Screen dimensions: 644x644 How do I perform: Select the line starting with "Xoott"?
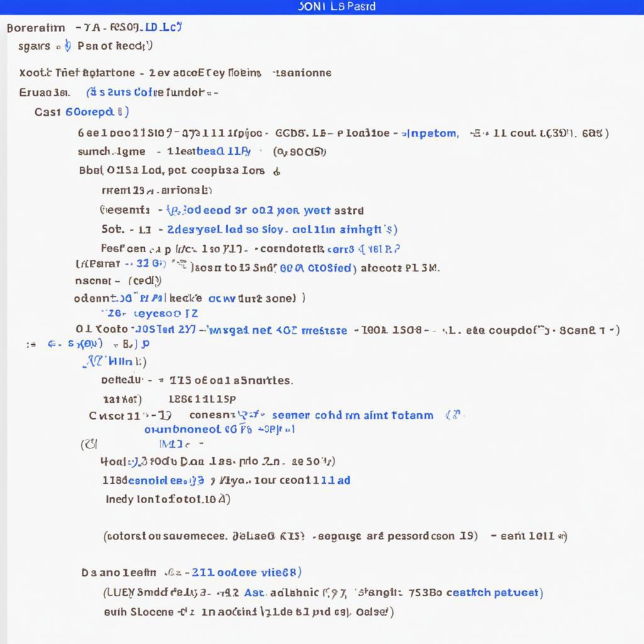tap(175, 73)
